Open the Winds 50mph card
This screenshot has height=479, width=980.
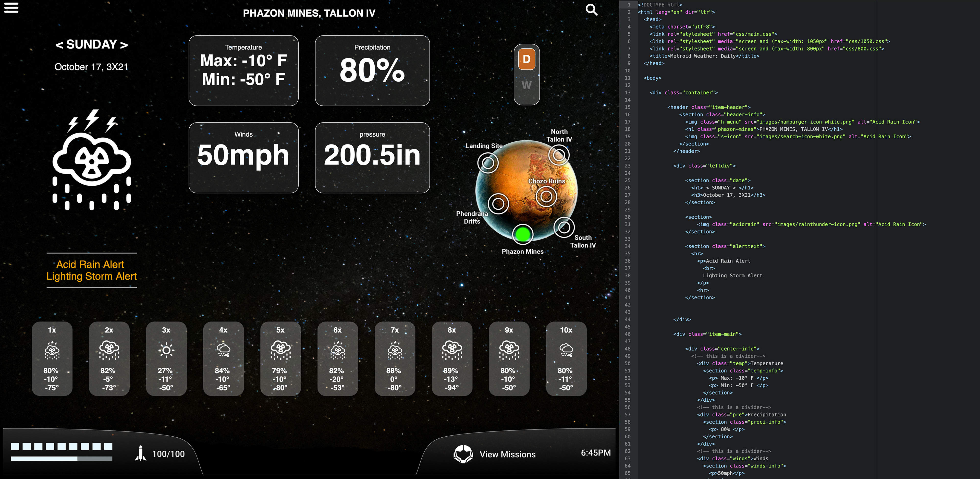click(243, 158)
